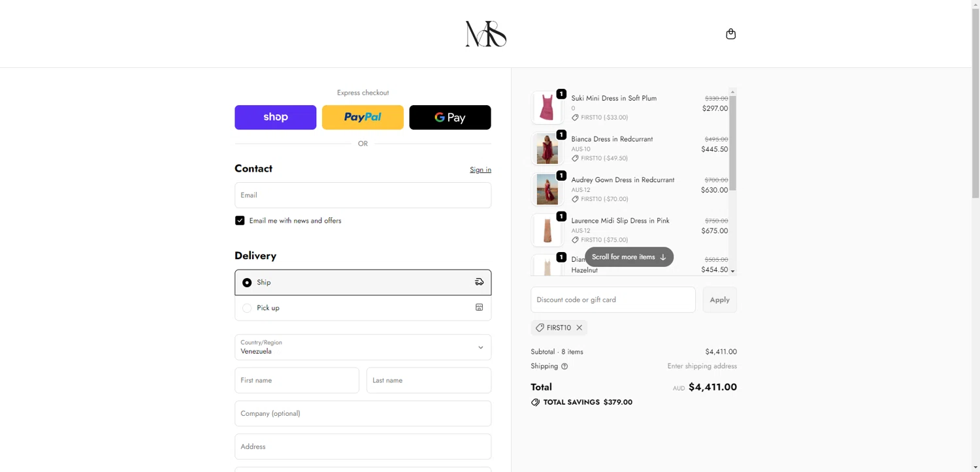Image resolution: width=980 pixels, height=472 pixels.
Task: Pay with Shop Pay express button
Action: pos(276,118)
